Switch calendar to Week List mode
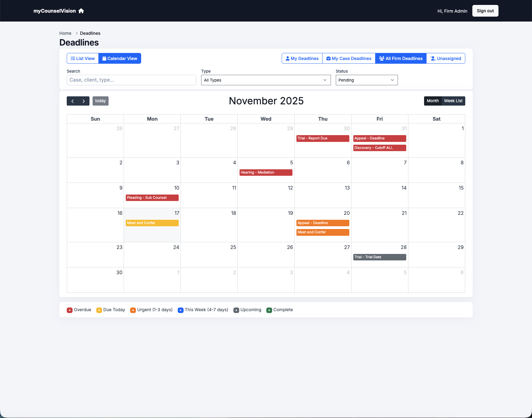Viewport: 532px width, 418px height. coord(453,101)
